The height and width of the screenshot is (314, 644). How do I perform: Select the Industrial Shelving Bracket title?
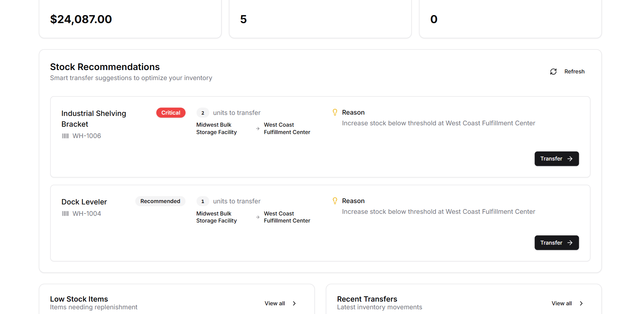coord(94,119)
